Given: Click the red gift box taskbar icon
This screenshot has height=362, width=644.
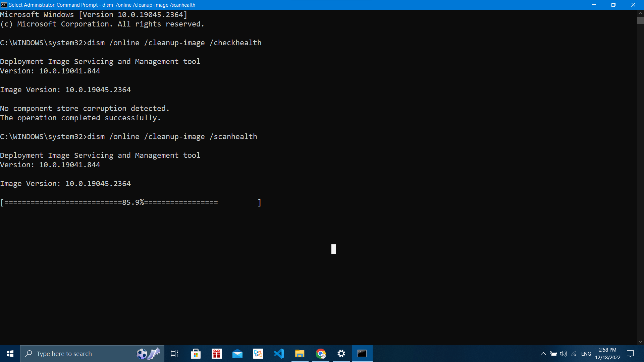Looking at the screenshot, I should 217,354.
